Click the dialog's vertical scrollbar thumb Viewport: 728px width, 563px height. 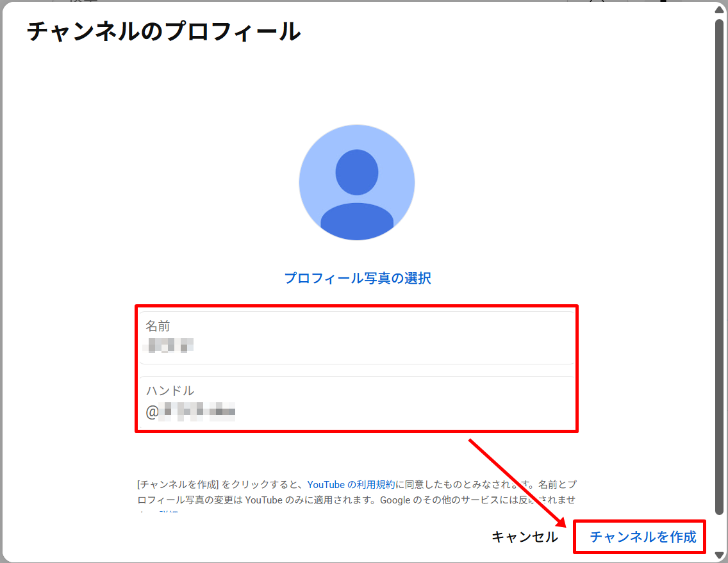coord(720,256)
